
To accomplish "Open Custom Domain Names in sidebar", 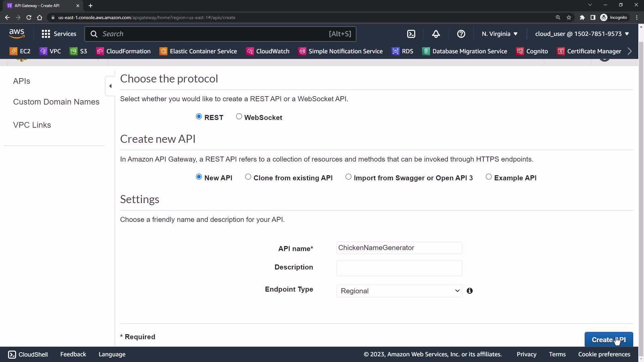I will tap(56, 102).
